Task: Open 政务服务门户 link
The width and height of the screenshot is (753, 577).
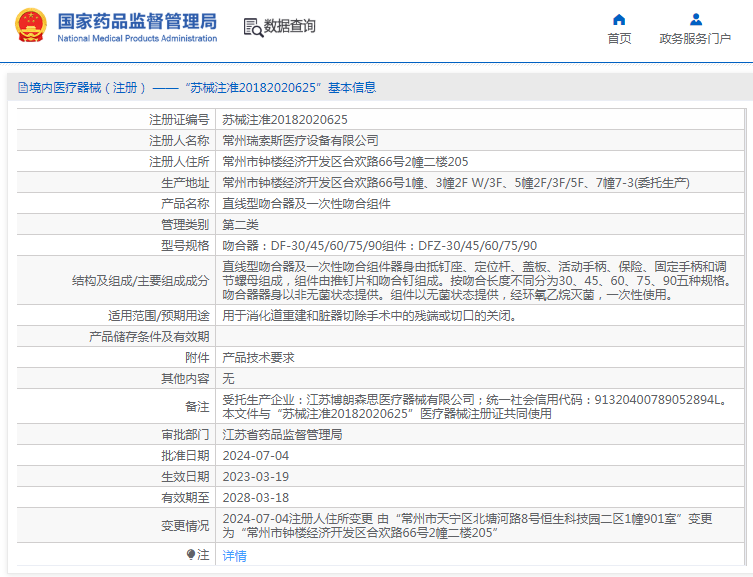Action: 695,38
